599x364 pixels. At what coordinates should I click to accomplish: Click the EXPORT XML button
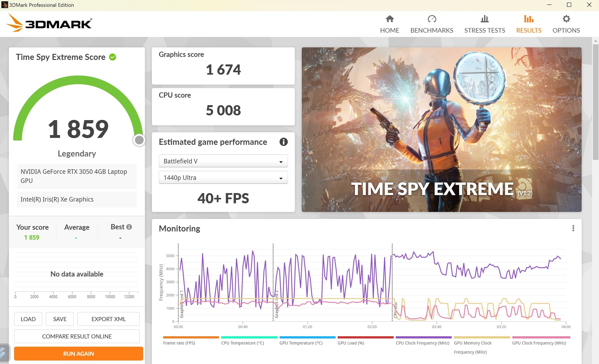point(108,319)
